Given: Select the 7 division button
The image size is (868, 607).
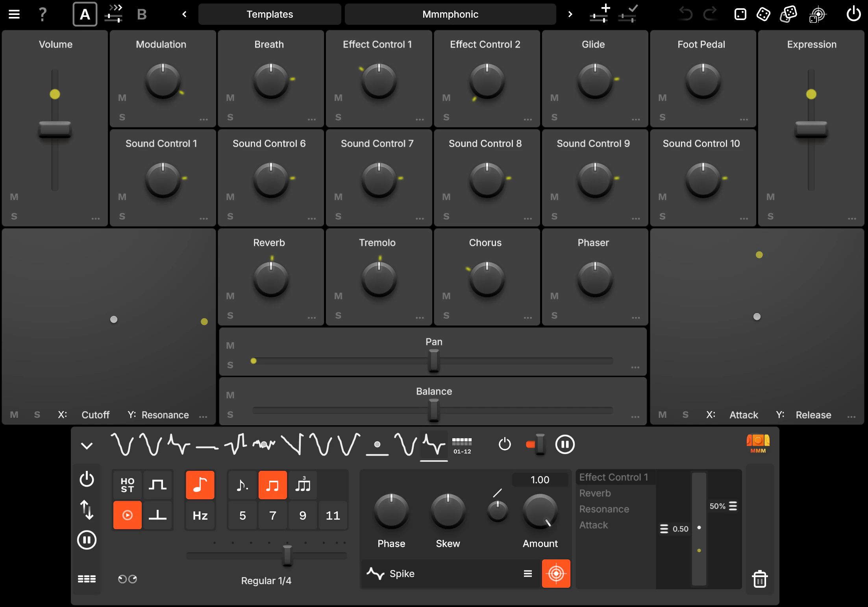Looking at the screenshot, I should tap(273, 515).
